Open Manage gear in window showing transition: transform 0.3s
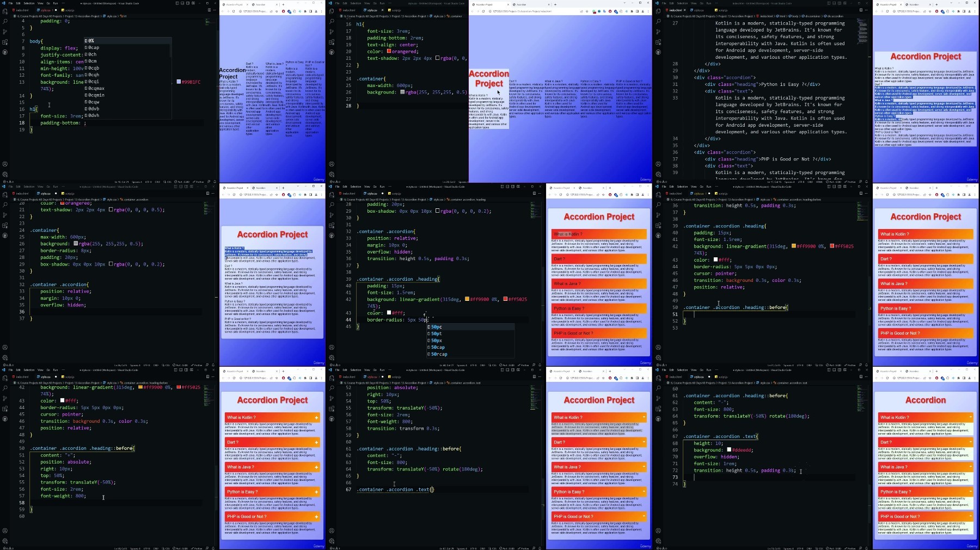980x550 pixels. point(332,541)
